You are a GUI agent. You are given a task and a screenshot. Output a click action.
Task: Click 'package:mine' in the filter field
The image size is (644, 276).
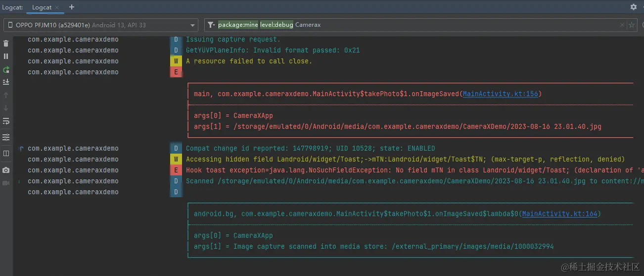238,25
